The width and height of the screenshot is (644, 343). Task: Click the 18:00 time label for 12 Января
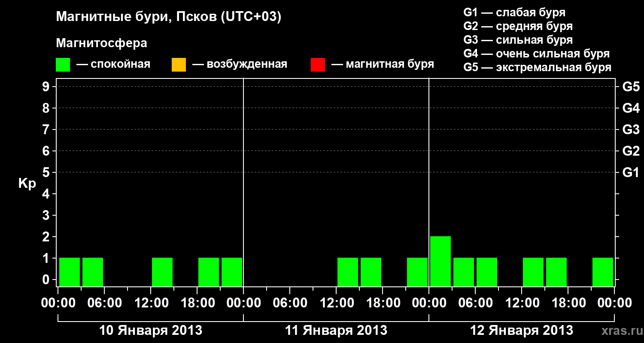pos(568,303)
